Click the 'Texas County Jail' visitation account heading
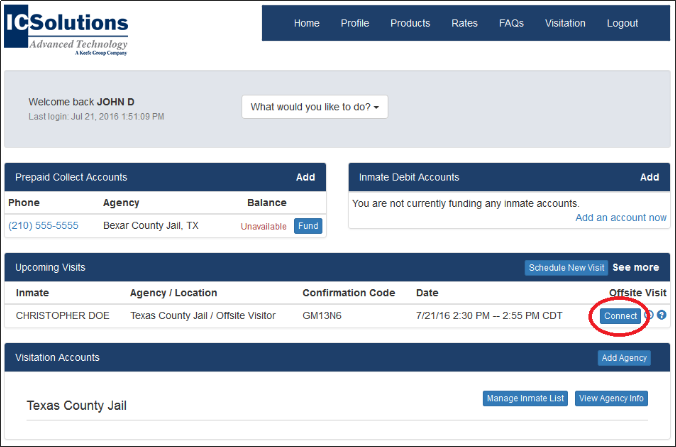 point(77,406)
